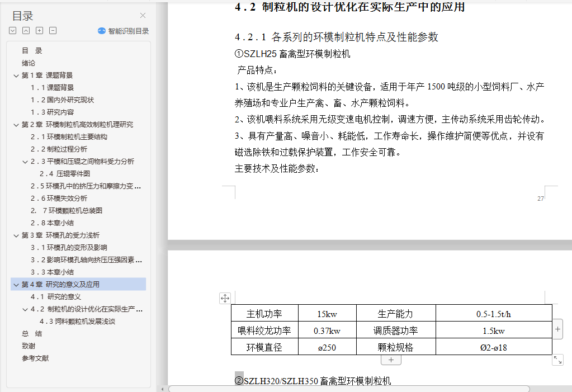Click 智能识别目录 smart outline button
Image resolution: width=572 pixels, height=392 pixels.
pyautogui.click(x=124, y=31)
